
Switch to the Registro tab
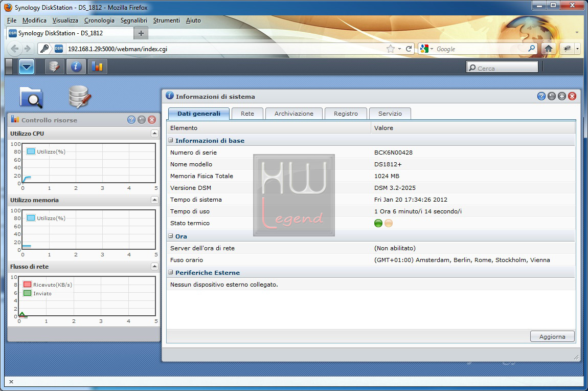pos(346,113)
